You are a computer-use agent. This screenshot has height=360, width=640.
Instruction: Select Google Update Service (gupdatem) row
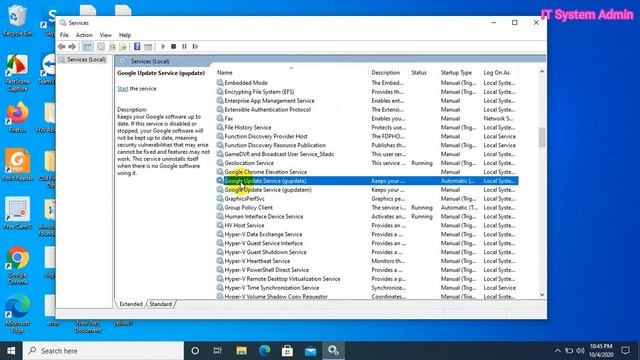[367, 190]
